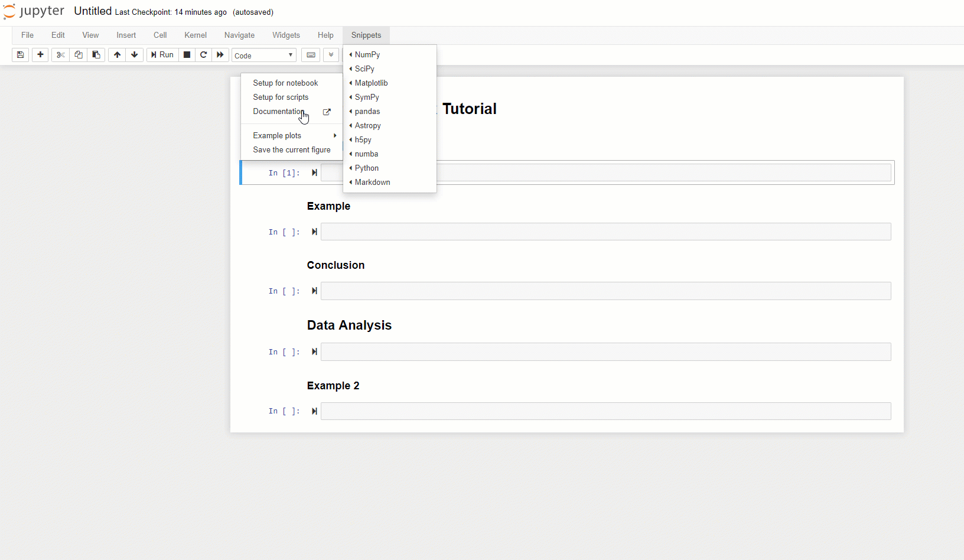Click the (autosaved) status text
The image size is (964, 560).
click(x=253, y=12)
